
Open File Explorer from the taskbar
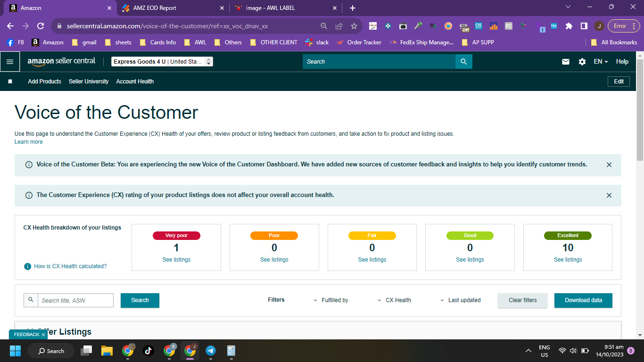click(x=107, y=351)
